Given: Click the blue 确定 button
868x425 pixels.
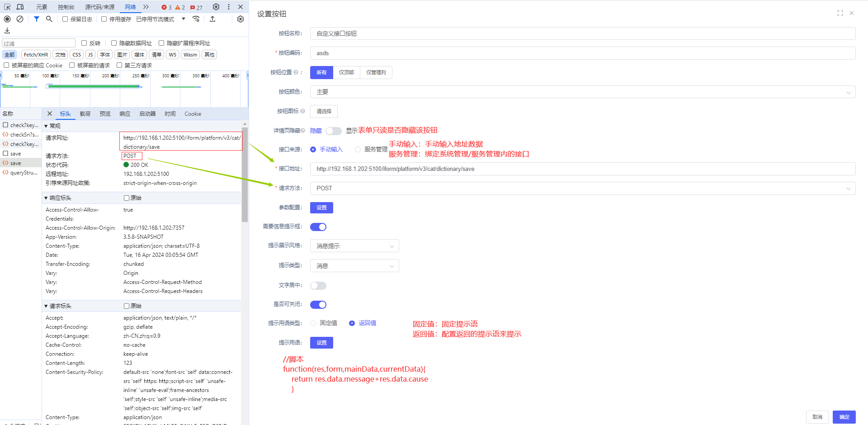Looking at the screenshot, I should [844, 417].
